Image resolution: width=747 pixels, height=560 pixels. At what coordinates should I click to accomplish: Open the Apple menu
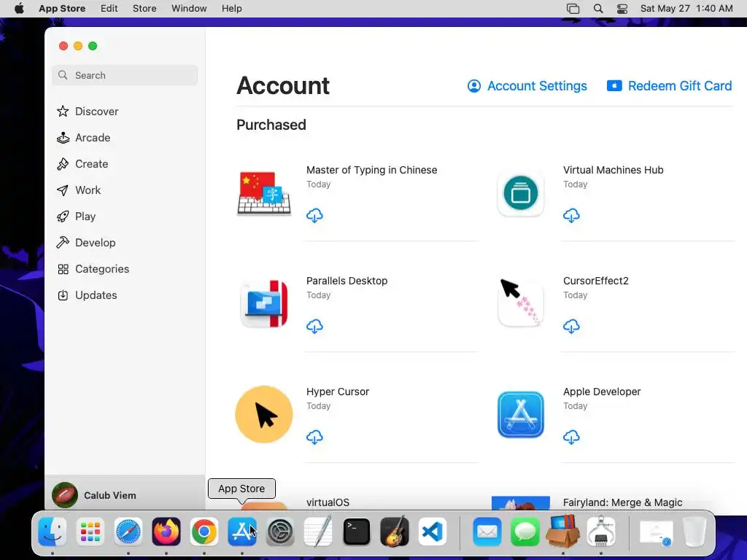(x=19, y=9)
